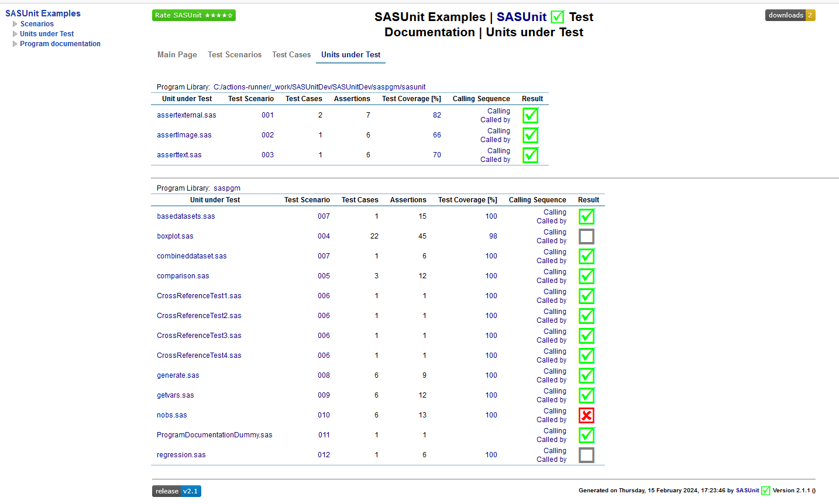Expand the Units under Test tree node
839x504 pixels.
pyautogui.click(x=15, y=34)
